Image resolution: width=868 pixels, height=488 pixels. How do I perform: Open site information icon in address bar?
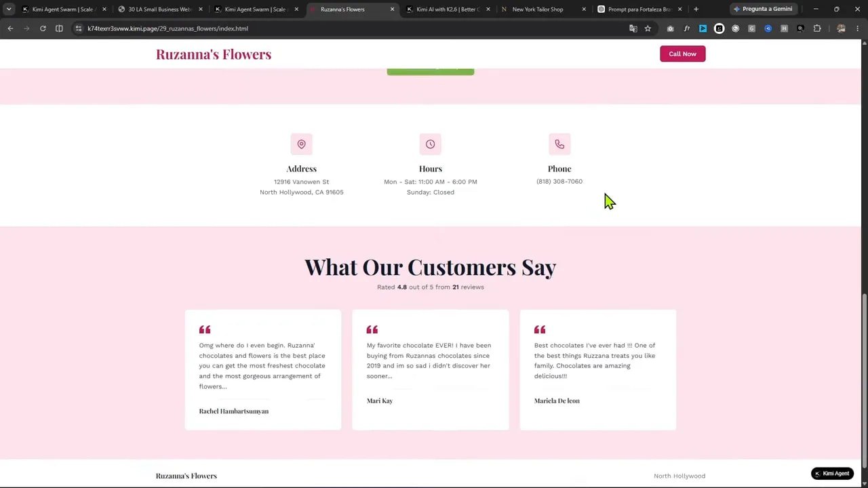click(x=79, y=28)
